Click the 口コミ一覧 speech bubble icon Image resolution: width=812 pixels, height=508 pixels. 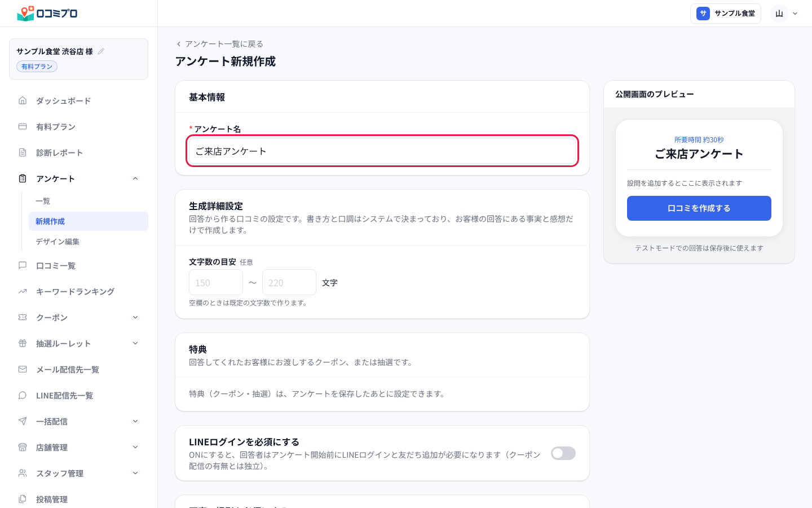click(x=23, y=265)
